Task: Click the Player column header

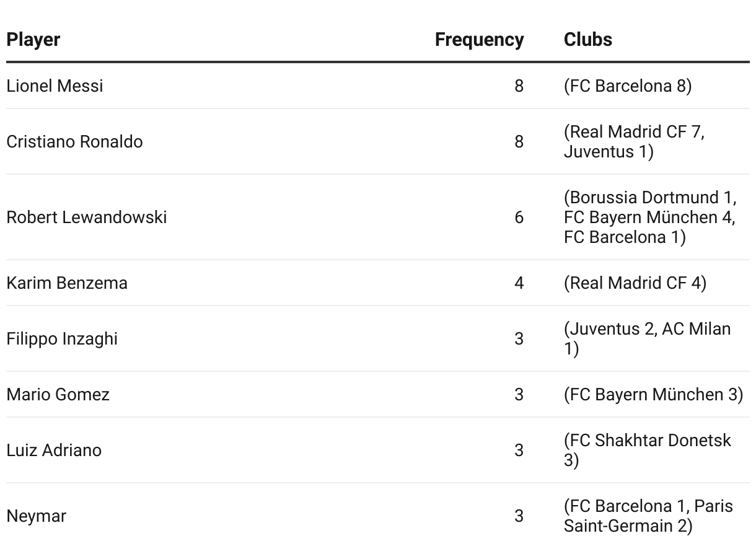Action: pyautogui.click(x=33, y=40)
